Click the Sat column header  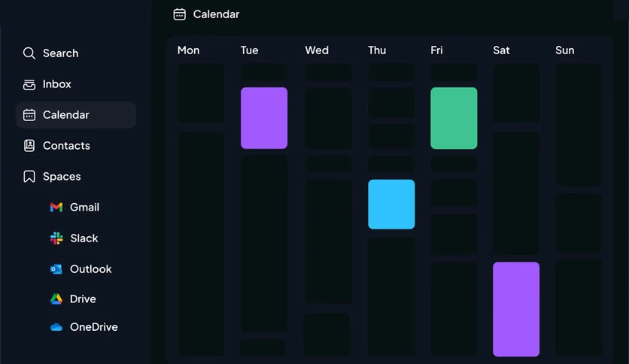(x=501, y=50)
